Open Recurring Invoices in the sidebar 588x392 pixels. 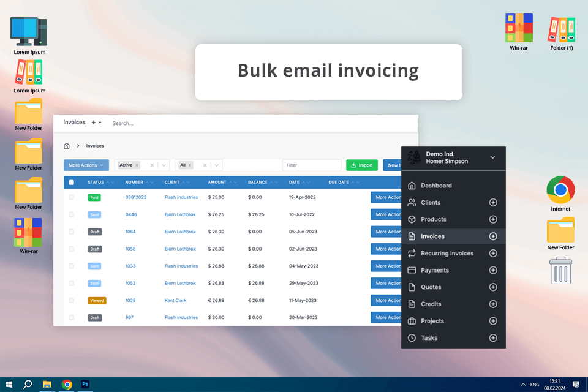(x=447, y=253)
